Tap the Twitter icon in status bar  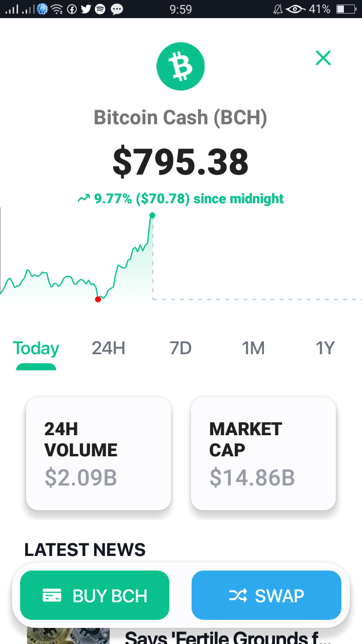pos(86,9)
